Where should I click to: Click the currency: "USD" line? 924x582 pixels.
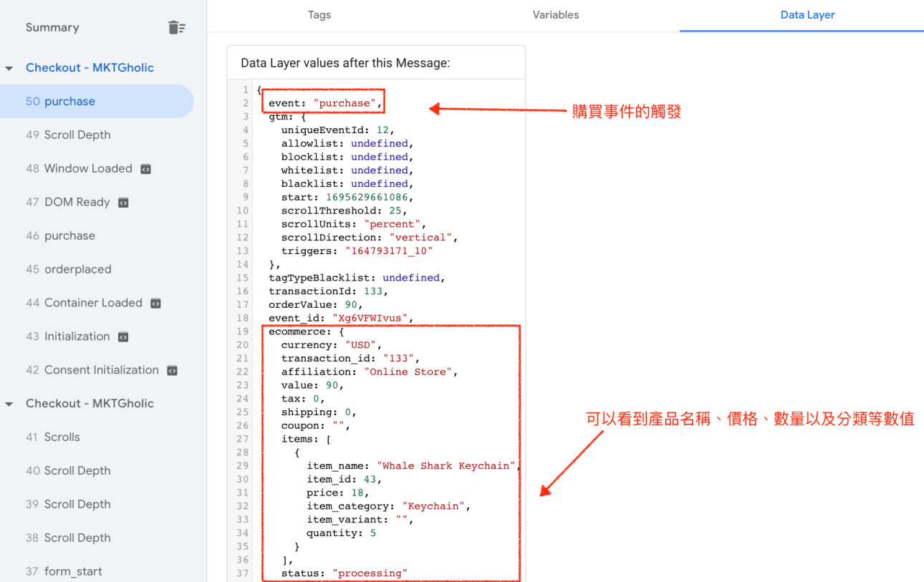(x=331, y=345)
